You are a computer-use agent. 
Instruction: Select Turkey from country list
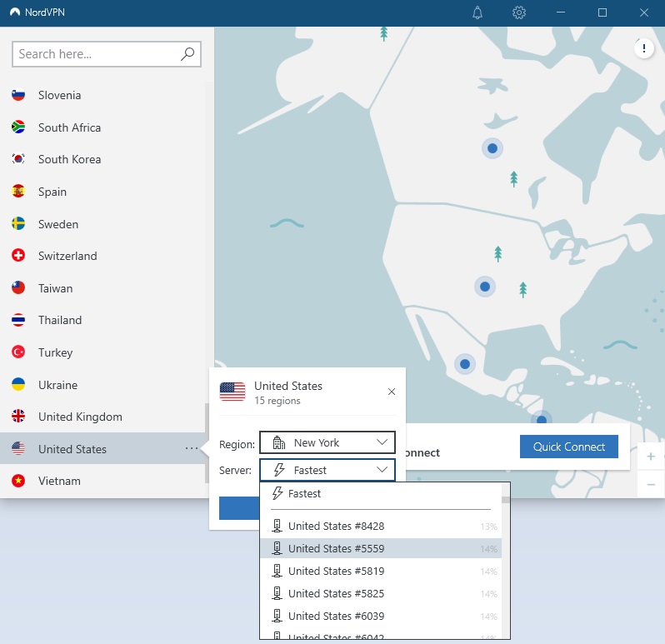point(102,352)
